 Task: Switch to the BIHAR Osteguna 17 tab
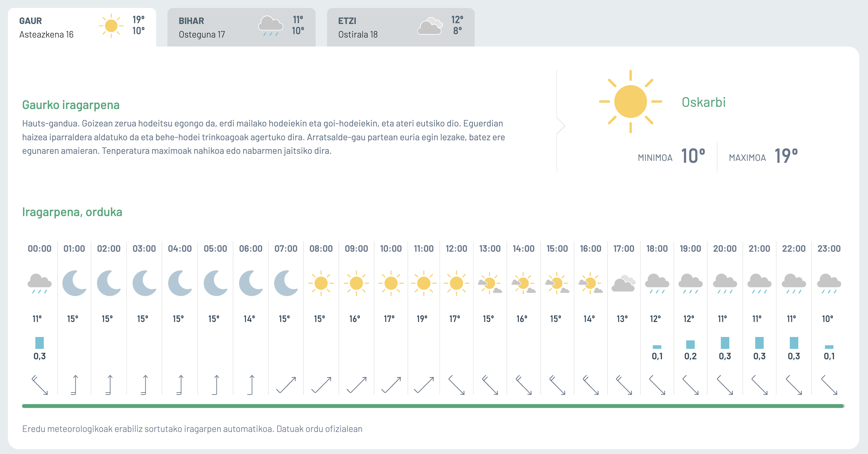[241, 27]
